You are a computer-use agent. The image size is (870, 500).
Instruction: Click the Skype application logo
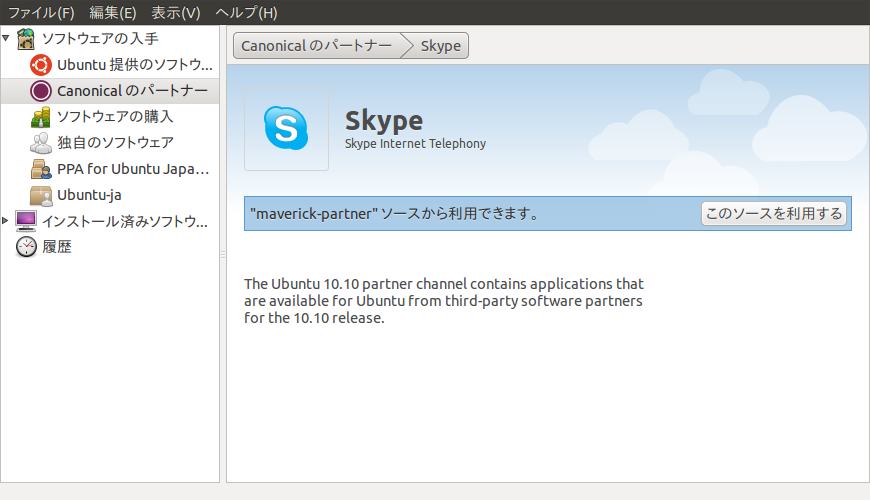click(286, 128)
